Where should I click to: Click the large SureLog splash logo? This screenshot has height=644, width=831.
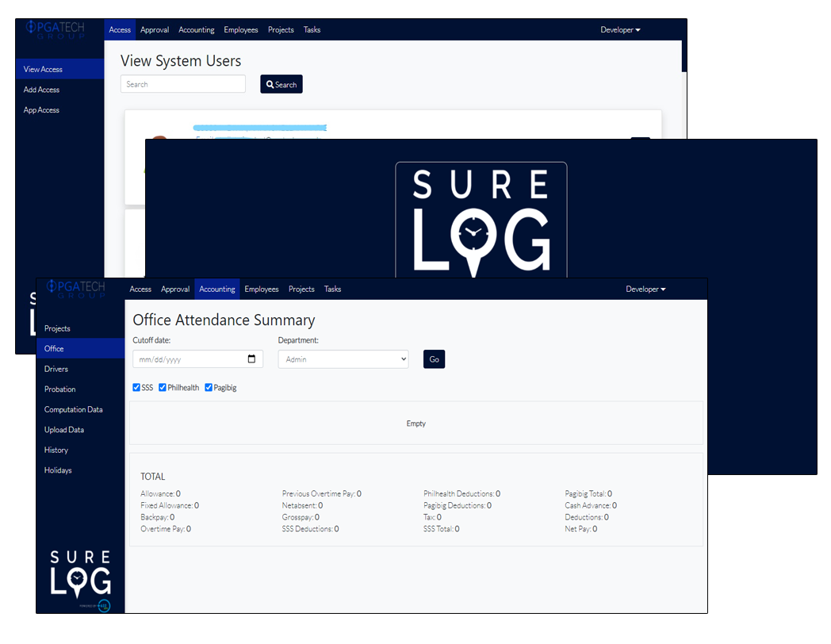coord(481,221)
